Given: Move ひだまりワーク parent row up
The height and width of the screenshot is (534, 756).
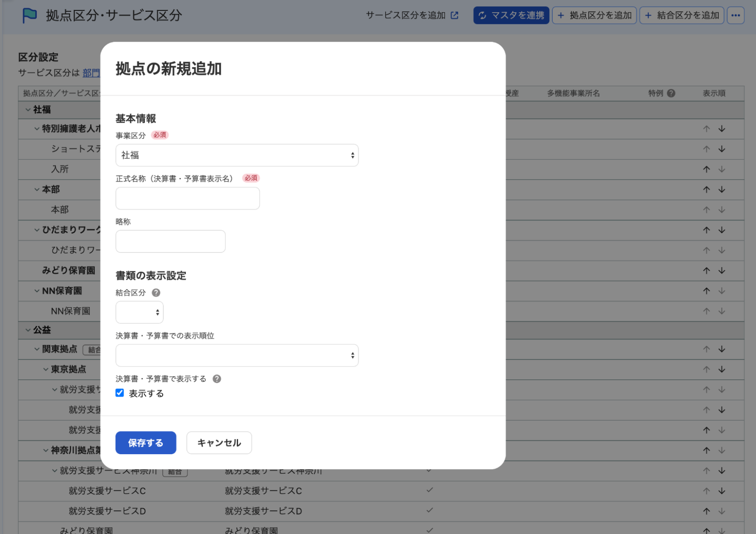Looking at the screenshot, I should pos(707,230).
